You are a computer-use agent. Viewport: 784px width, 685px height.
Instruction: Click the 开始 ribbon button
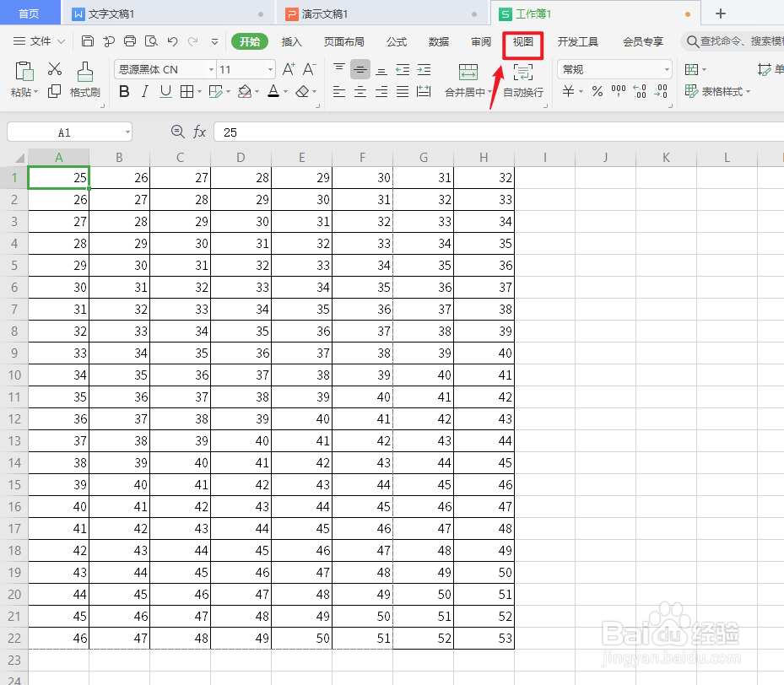pos(250,41)
